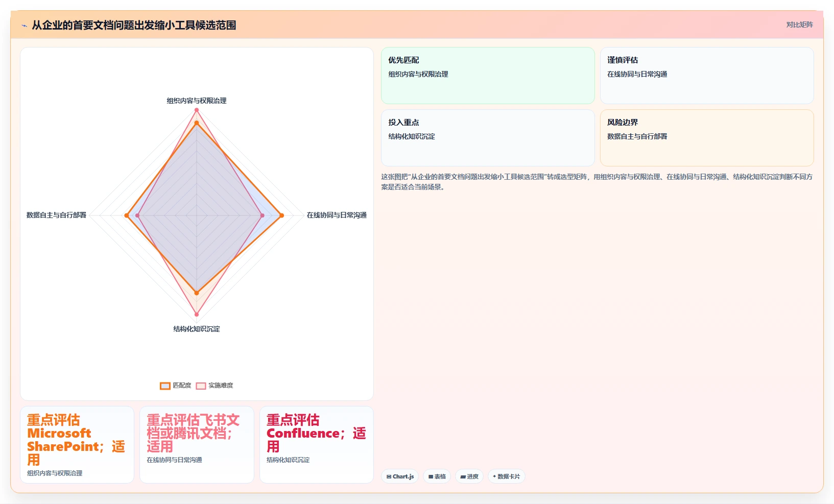Click the 进度 tag pill

pos(469,476)
